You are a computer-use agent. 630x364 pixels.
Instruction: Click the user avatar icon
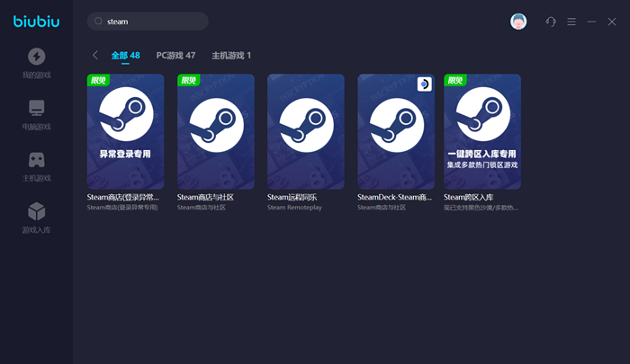(518, 22)
